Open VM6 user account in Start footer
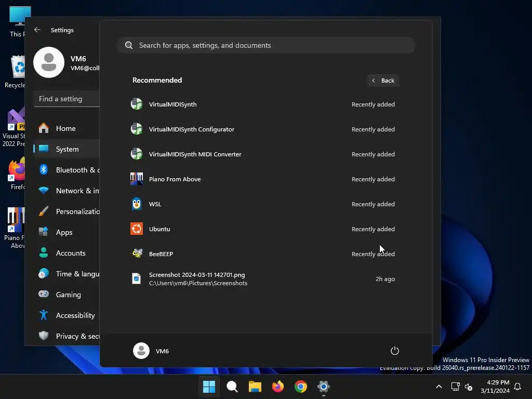This screenshot has height=399, width=532. tap(151, 351)
